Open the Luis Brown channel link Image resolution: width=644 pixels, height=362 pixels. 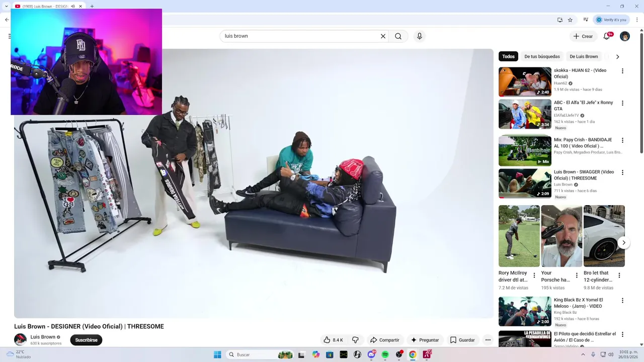[x=43, y=337]
